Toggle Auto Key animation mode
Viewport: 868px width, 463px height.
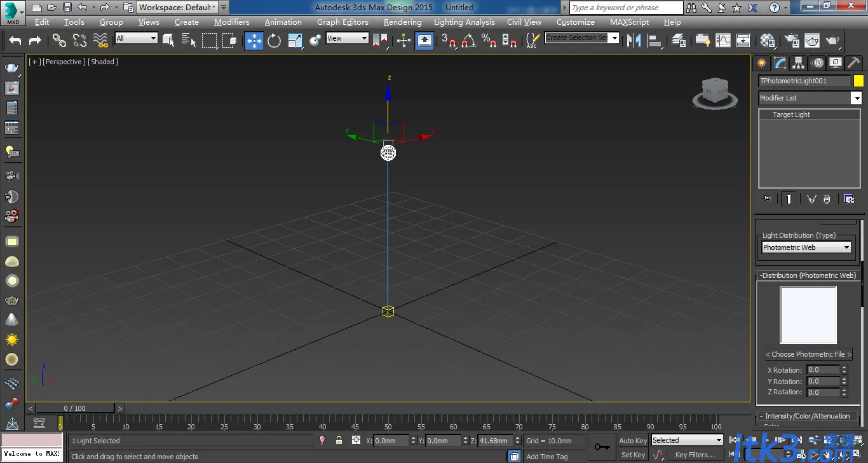tap(633, 441)
